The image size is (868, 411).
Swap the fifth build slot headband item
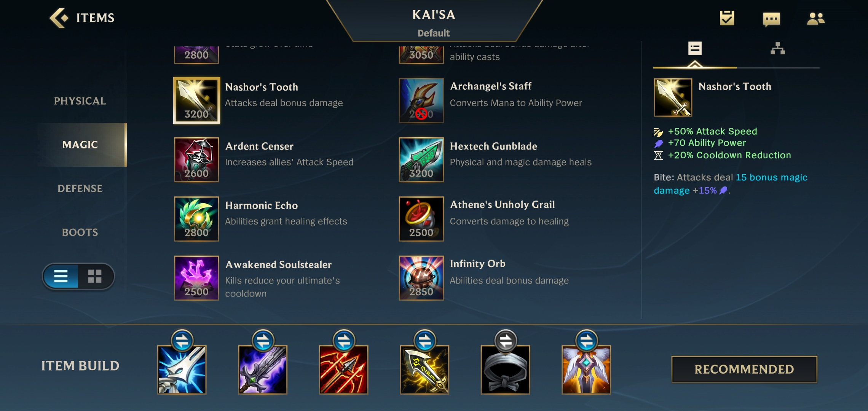point(506,341)
